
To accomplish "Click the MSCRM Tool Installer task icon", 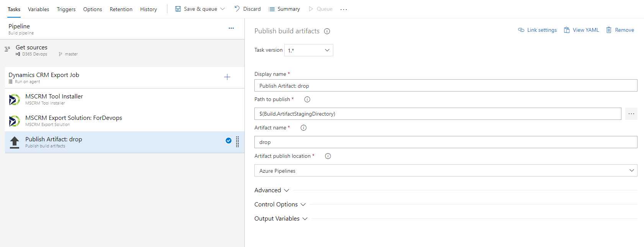I will (14, 100).
